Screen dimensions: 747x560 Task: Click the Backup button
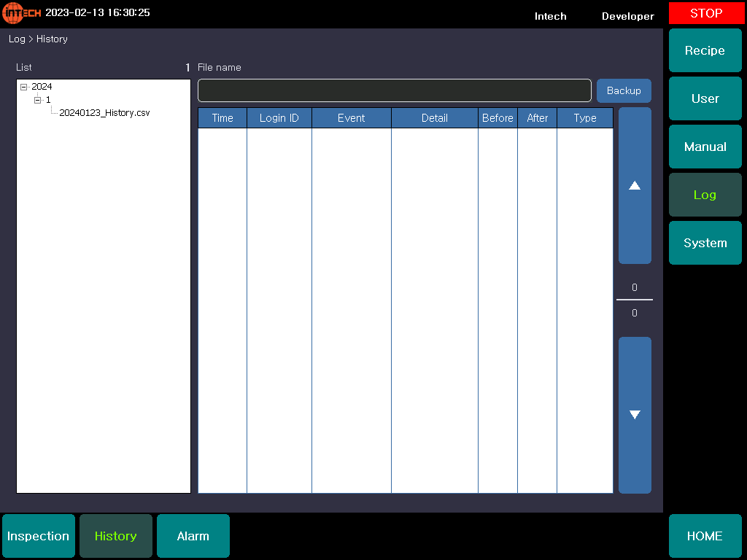pyautogui.click(x=624, y=90)
